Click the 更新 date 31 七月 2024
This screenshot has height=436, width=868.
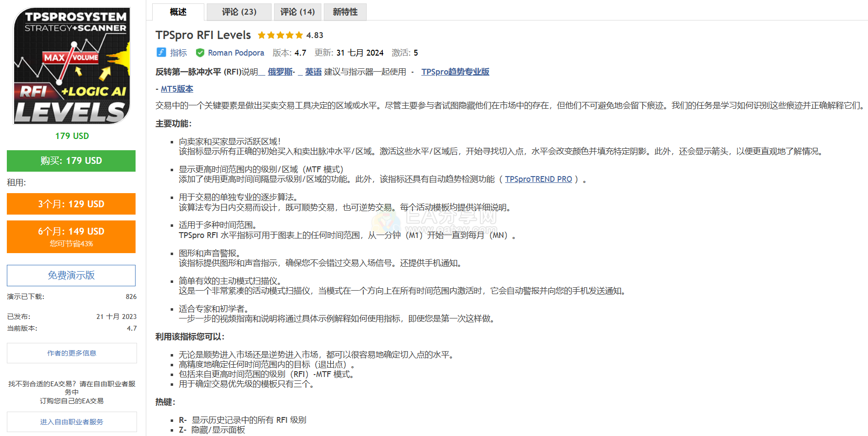tap(360, 53)
